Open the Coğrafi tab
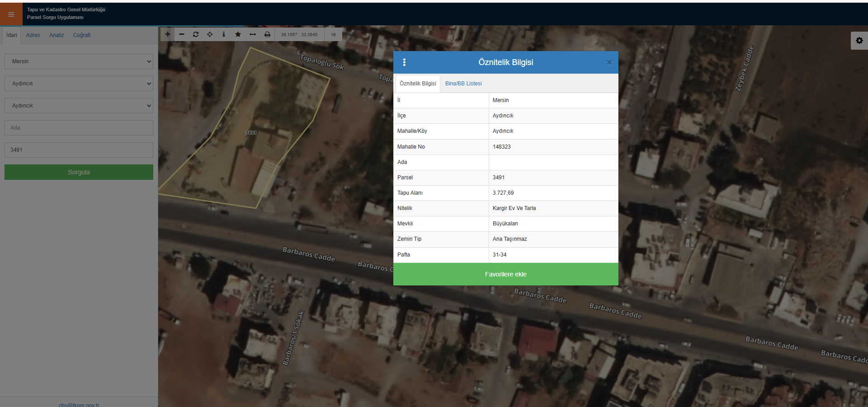 click(x=82, y=35)
